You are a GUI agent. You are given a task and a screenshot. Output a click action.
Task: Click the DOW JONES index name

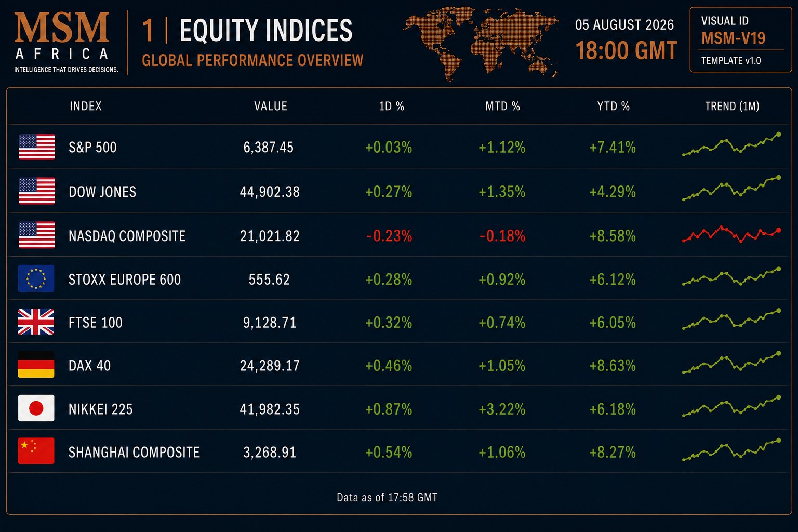pyautogui.click(x=102, y=192)
